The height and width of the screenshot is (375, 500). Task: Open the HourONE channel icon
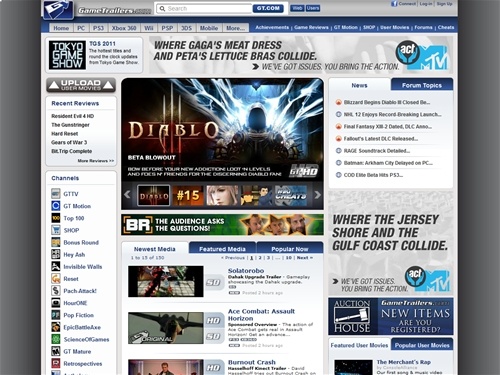(x=56, y=303)
